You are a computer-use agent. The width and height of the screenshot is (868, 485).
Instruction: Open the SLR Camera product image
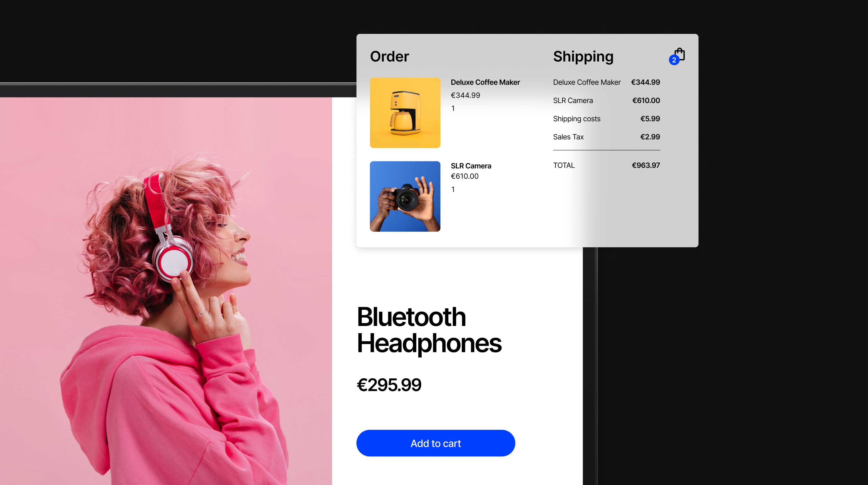(x=405, y=196)
